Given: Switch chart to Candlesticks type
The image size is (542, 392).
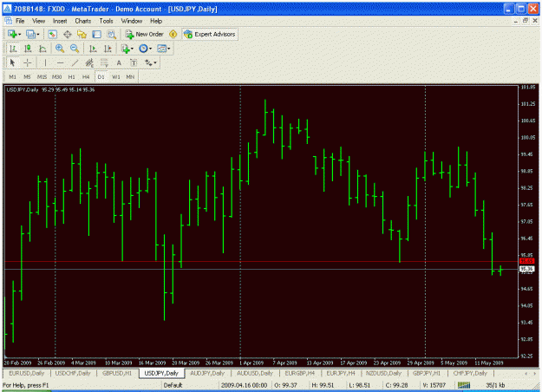Looking at the screenshot, I should click(x=28, y=49).
